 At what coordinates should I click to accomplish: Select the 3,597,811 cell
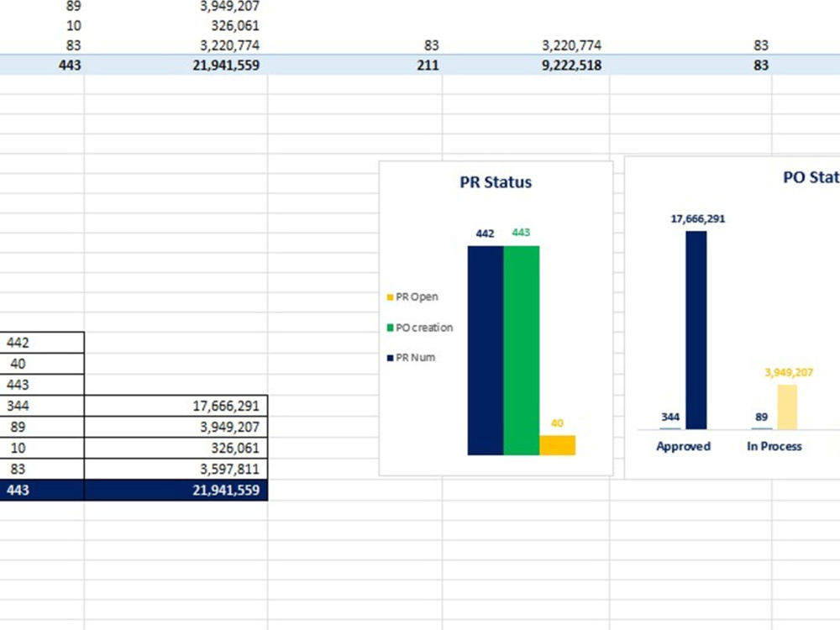click(x=176, y=470)
